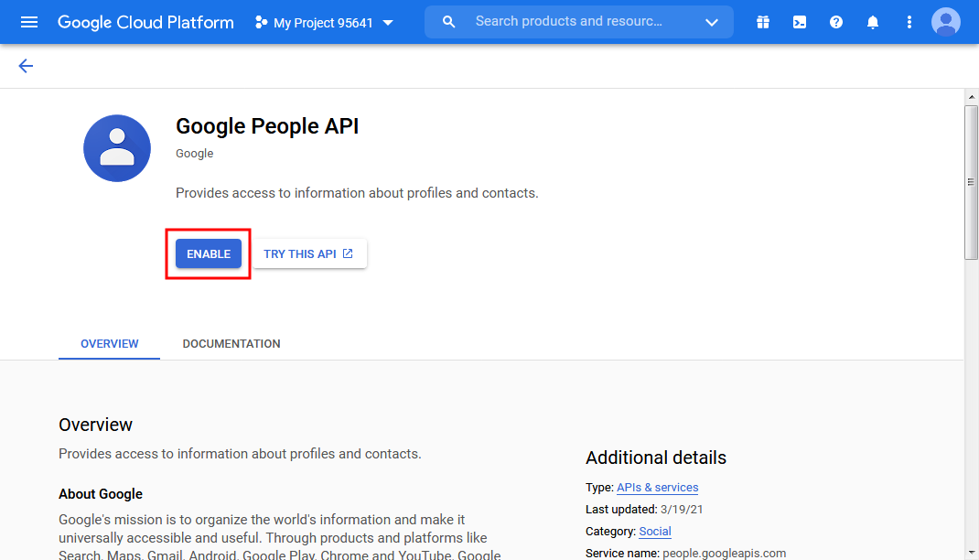
Task: Activate Cloud Shell terminal icon
Action: (799, 23)
